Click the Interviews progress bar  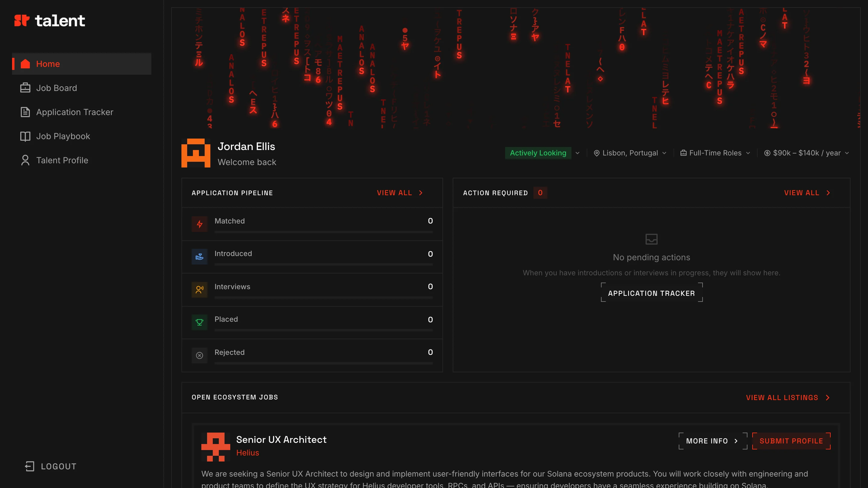[323, 297]
